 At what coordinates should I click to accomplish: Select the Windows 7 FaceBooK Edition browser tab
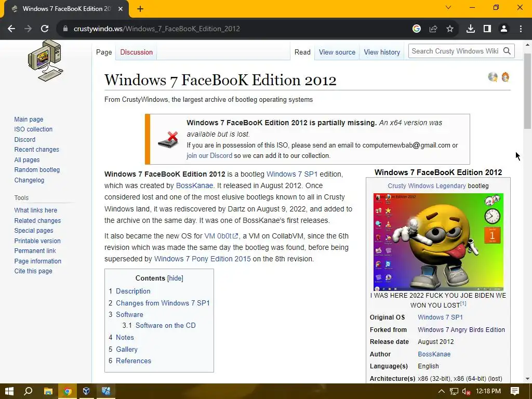pos(66,9)
